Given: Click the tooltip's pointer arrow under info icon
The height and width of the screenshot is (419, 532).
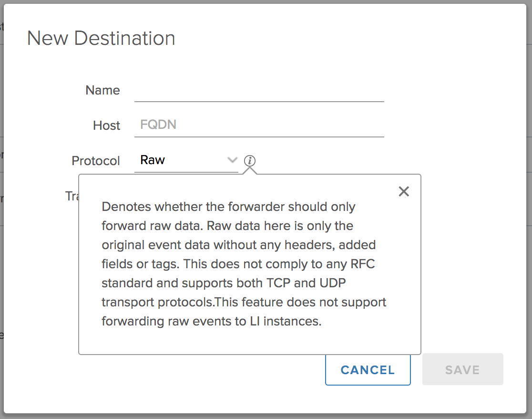Looking at the screenshot, I should coord(250,171).
